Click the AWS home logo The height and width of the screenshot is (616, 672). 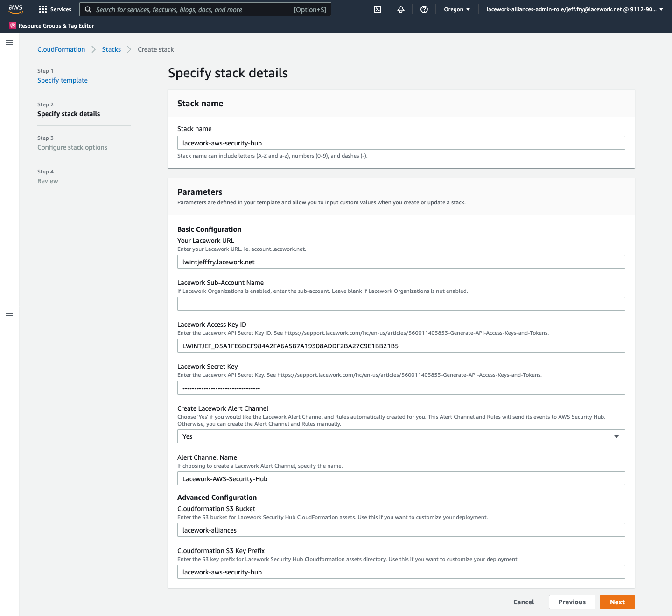point(15,9)
